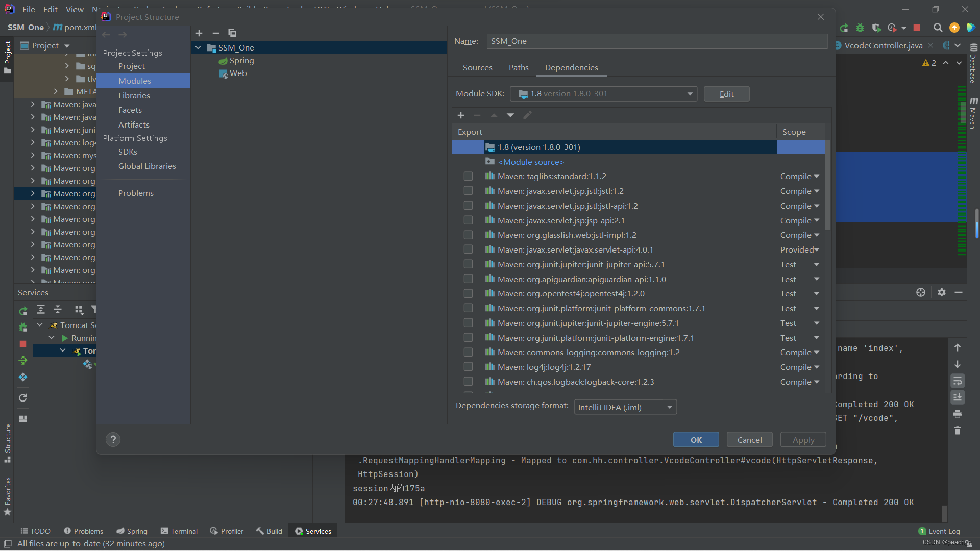Select Artifacts in Project Settings

click(x=134, y=124)
